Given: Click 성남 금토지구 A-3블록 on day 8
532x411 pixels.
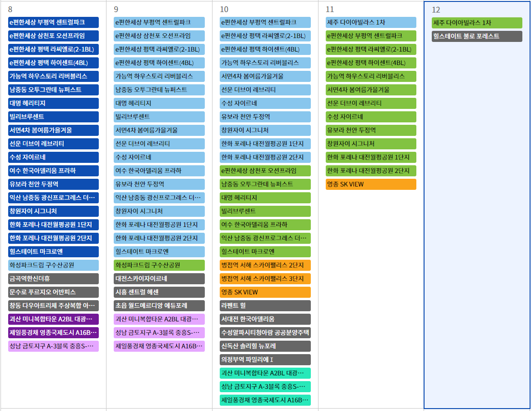Looking at the screenshot, I should pos(53,346).
